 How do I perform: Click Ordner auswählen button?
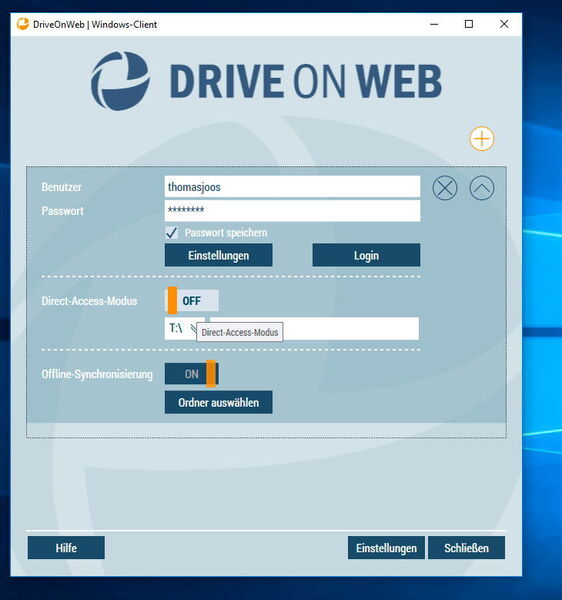pyautogui.click(x=218, y=402)
